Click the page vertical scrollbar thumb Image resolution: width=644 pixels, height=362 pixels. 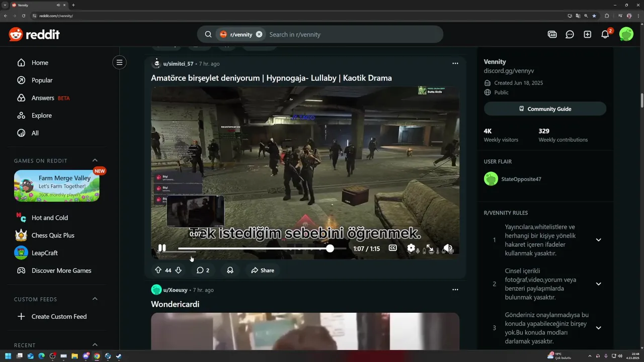click(641, 100)
